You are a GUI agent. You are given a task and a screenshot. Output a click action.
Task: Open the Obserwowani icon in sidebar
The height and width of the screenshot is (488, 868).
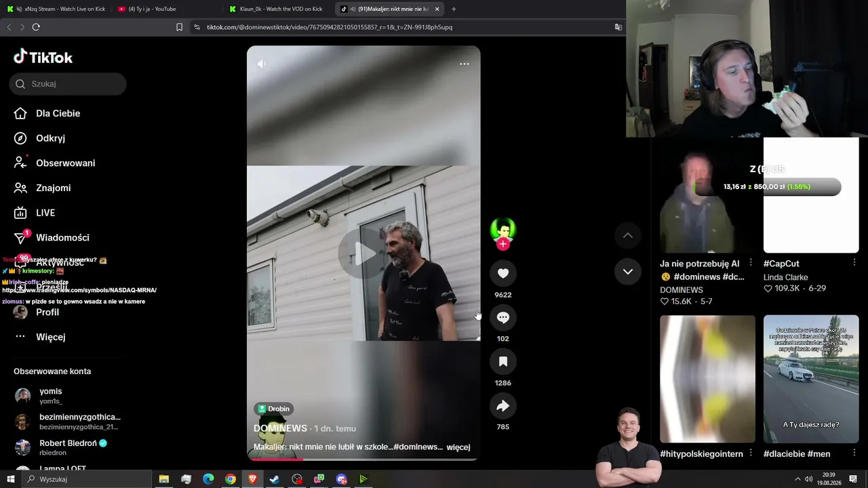click(20, 163)
